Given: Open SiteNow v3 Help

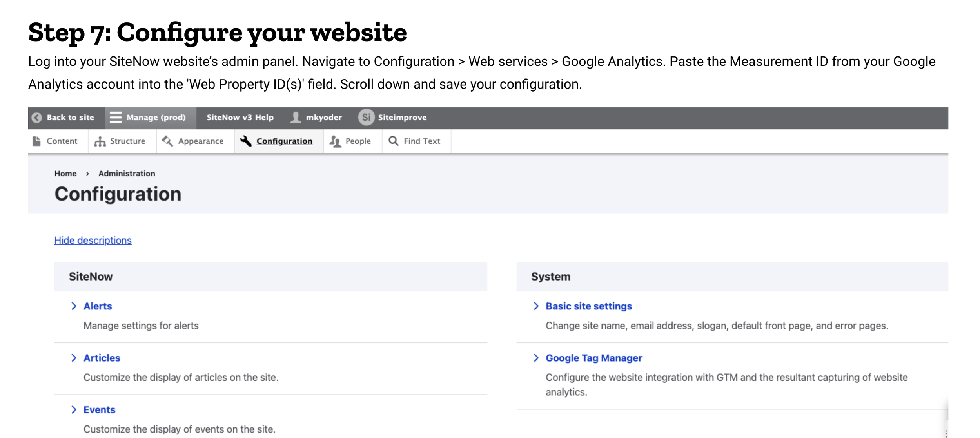Looking at the screenshot, I should (240, 118).
